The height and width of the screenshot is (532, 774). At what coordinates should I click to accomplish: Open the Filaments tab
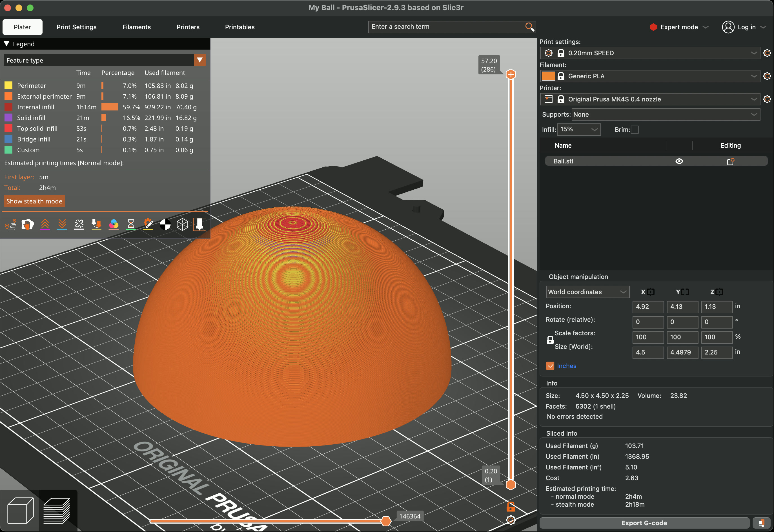tap(136, 27)
